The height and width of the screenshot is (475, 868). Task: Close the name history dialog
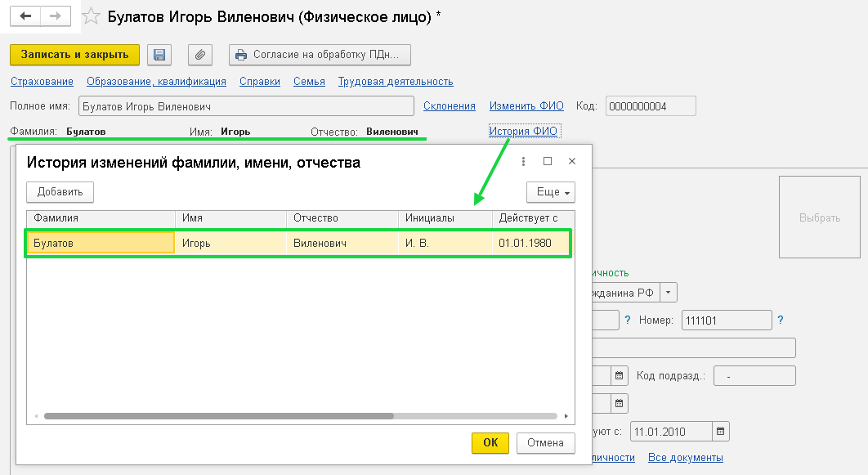pyautogui.click(x=572, y=161)
